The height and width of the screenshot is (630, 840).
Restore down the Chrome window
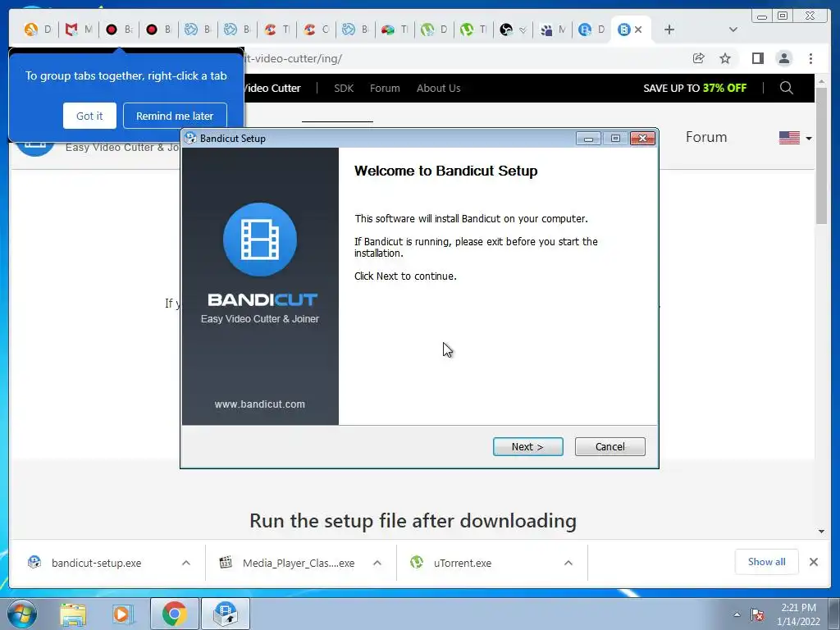coord(783,16)
